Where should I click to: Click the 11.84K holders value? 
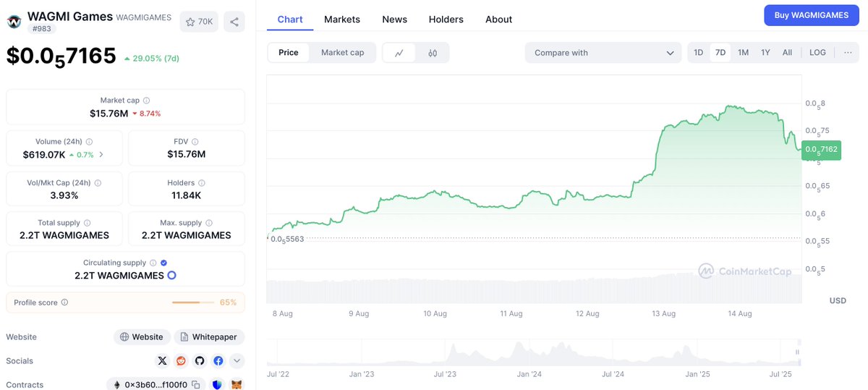point(187,195)
